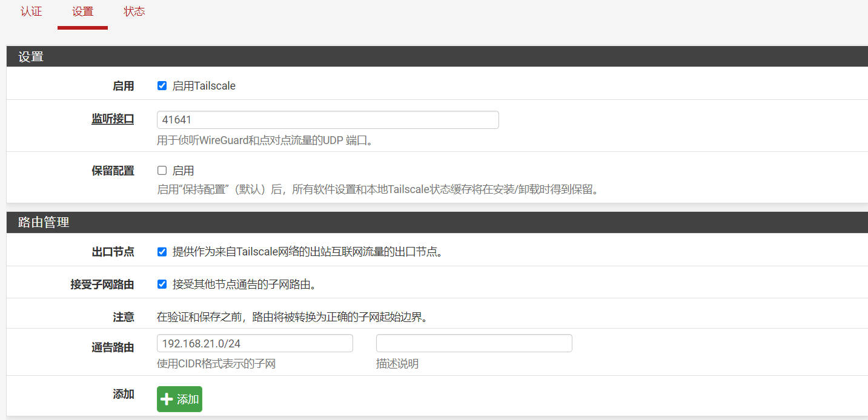Click the 启用Tailscale label text

204,86
